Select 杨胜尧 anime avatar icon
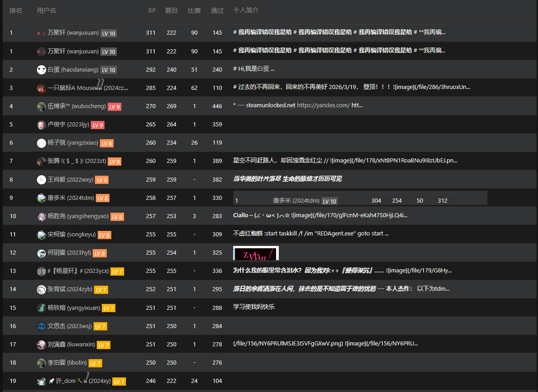Screen dimensions: 538x392 [41, 216]
